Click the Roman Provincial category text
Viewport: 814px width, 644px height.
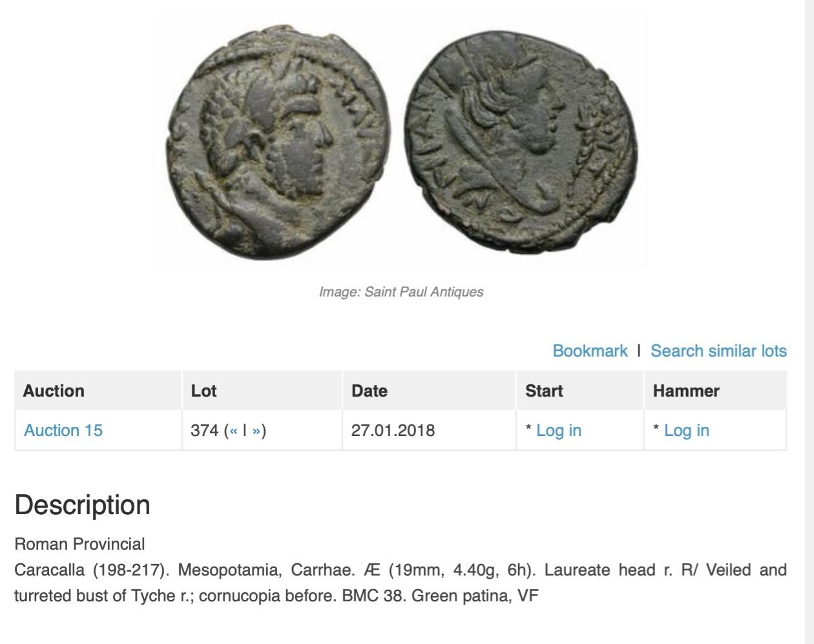(79, 544)
